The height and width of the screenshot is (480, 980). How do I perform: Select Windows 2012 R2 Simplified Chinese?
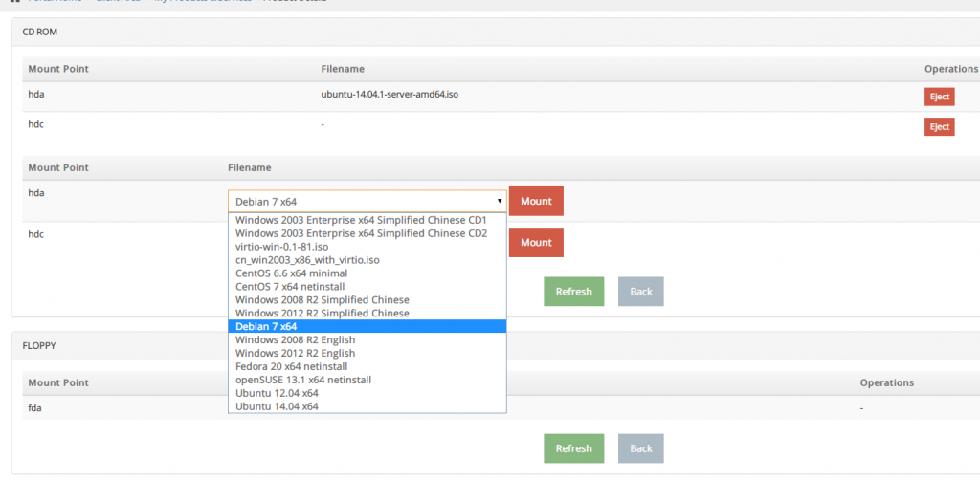click(x=367, y=313)
